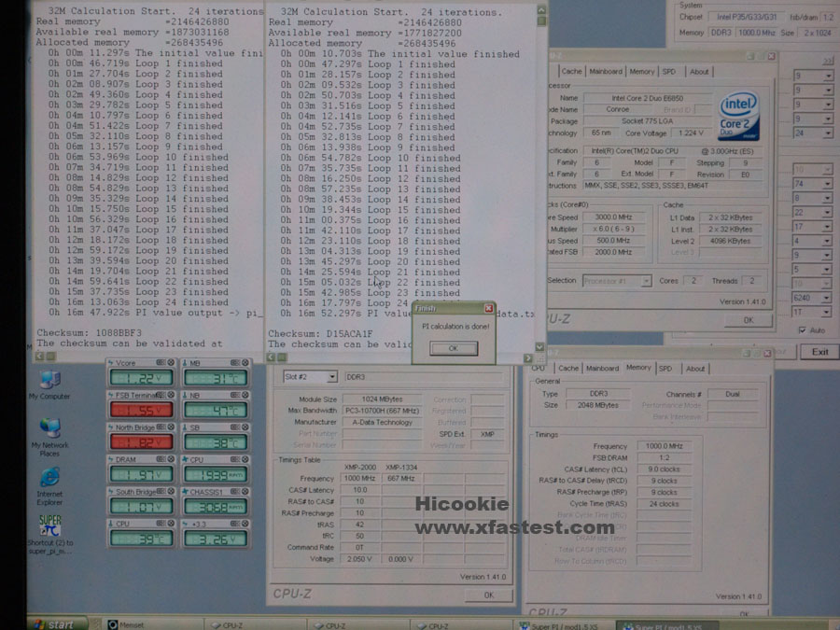Click the Exit button in Memset
The height and width of the screenshot is (630, 840).
(x=819, y=352)
